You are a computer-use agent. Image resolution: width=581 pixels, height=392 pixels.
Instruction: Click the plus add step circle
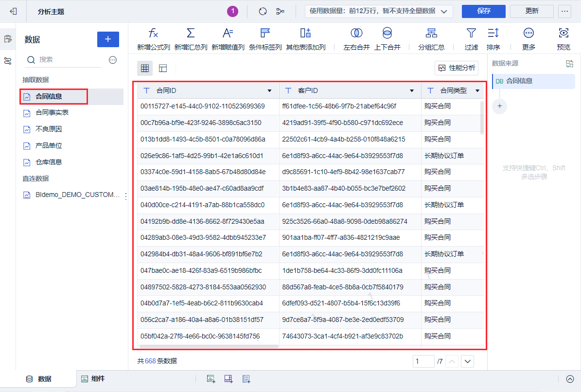[x=499, y=107]
